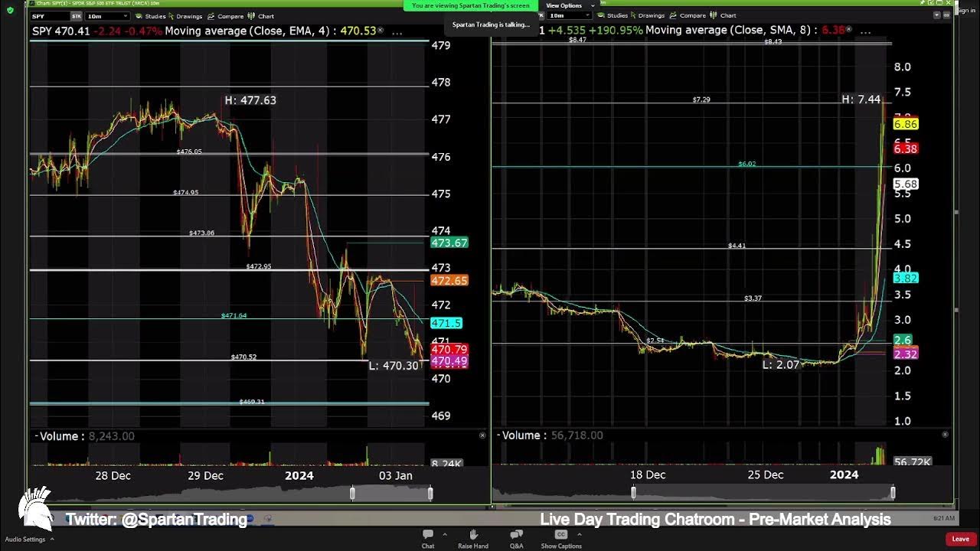Click the right range slider handle in SPY navigator
The width and height of the screenshot is (980, 551).
click(x=430, y=494)
